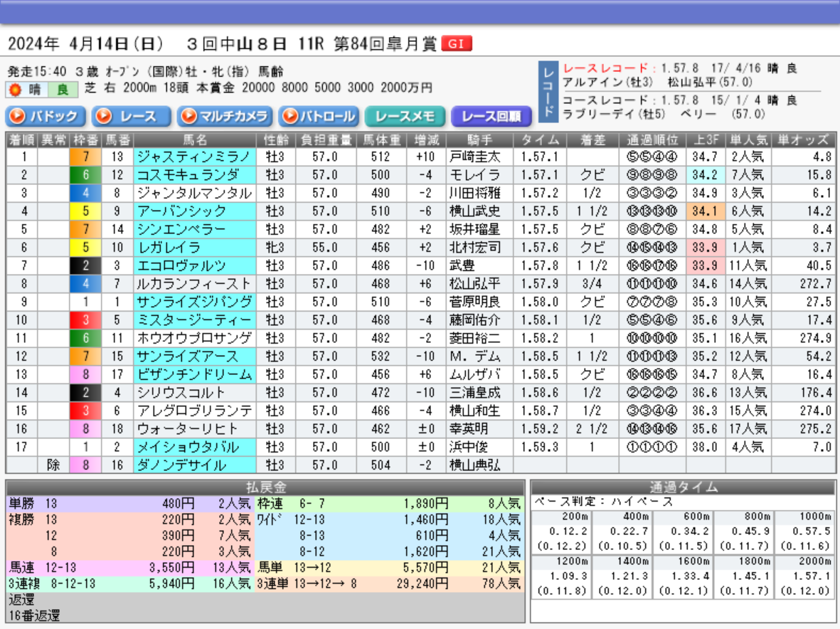Open horse サンライズジパング
The height and width of the screenshot is (629, 840).
coord(194,302)
